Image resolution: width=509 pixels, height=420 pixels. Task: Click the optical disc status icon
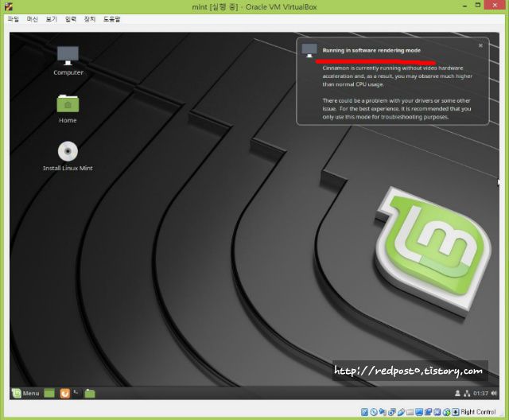pyautogui.click(x=374, y=412)
